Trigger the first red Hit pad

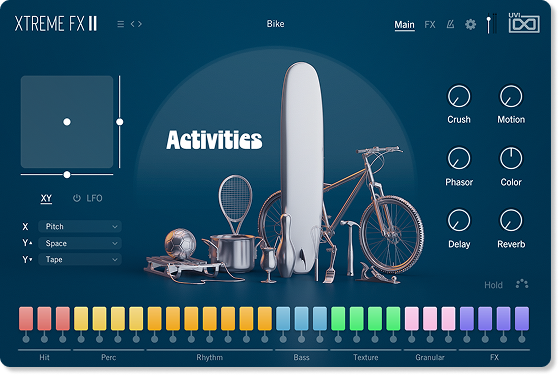pyautogui.click(x=26, y=318)
